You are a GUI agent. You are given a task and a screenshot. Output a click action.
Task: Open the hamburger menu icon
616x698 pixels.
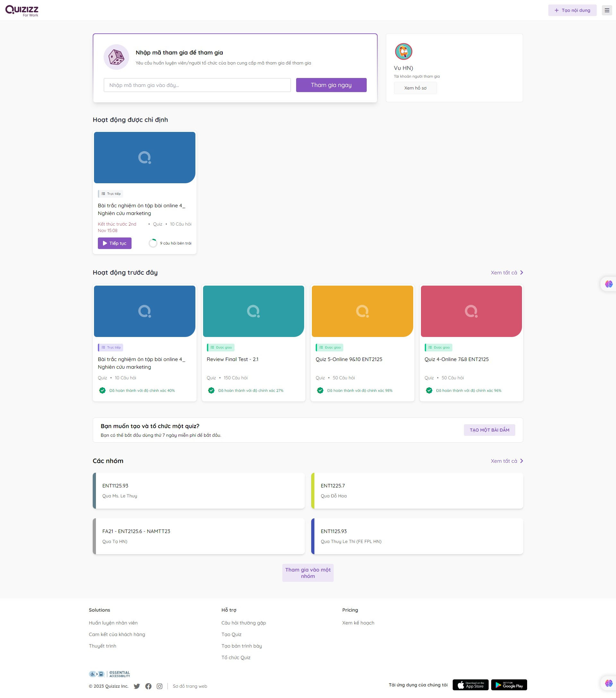[x=606, y=10]
